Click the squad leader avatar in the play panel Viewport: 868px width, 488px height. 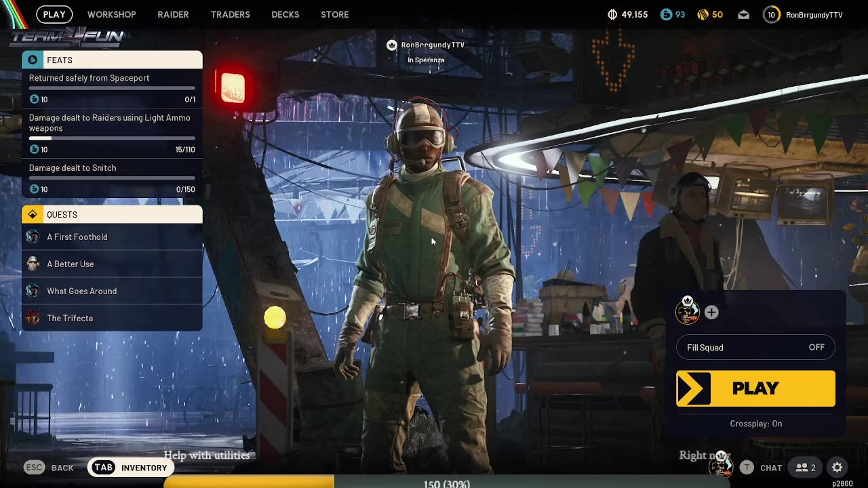(x=688, y=310)
